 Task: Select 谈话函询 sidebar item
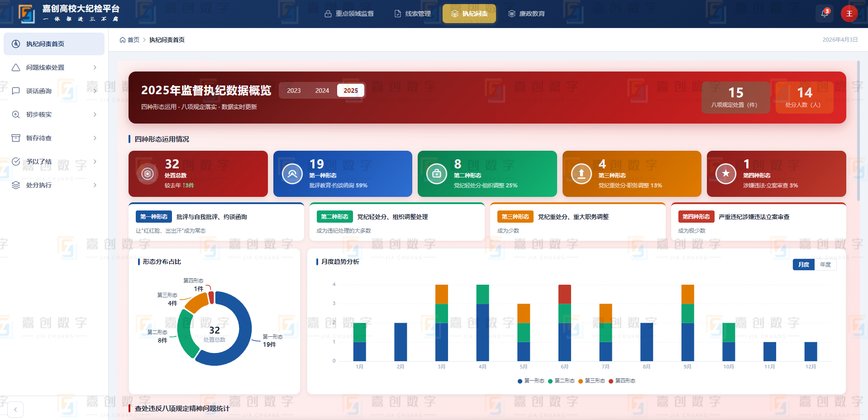(x=54, y=91)
